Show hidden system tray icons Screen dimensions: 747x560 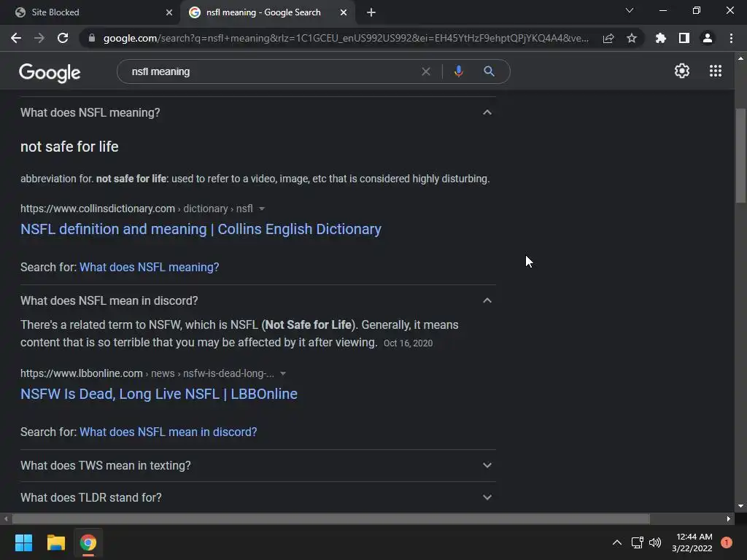click(x=617, y=542)
